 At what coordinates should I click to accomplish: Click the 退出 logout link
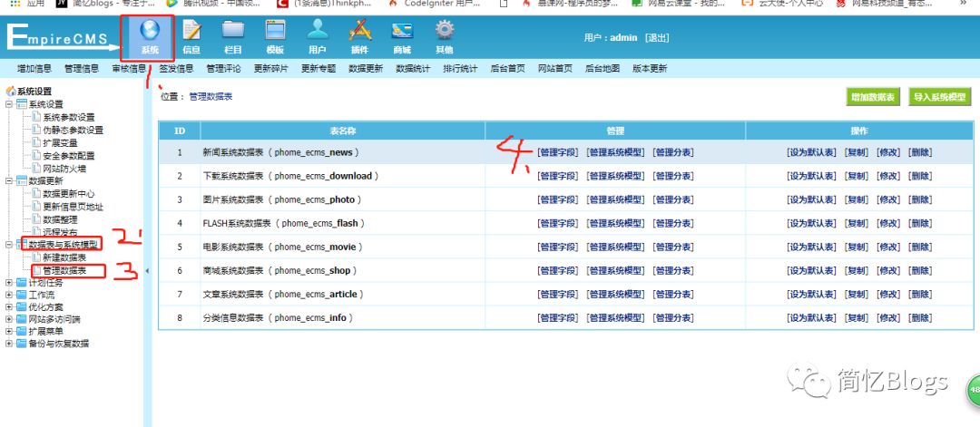pos(657,38)
